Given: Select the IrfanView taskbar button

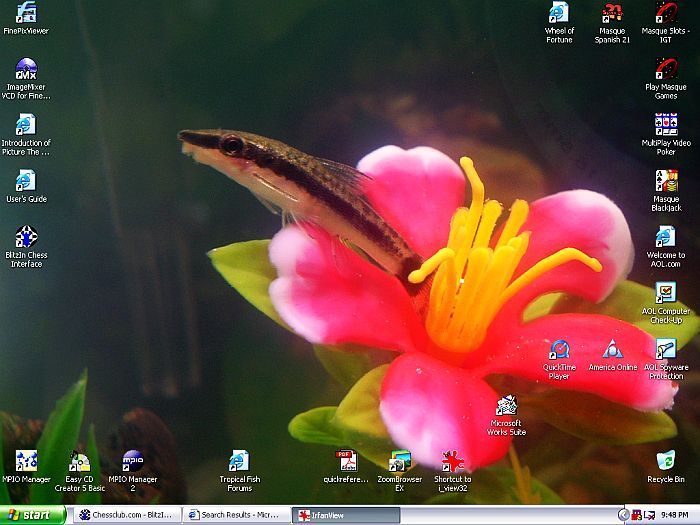Looking at the screenshot, I should 345,515.
